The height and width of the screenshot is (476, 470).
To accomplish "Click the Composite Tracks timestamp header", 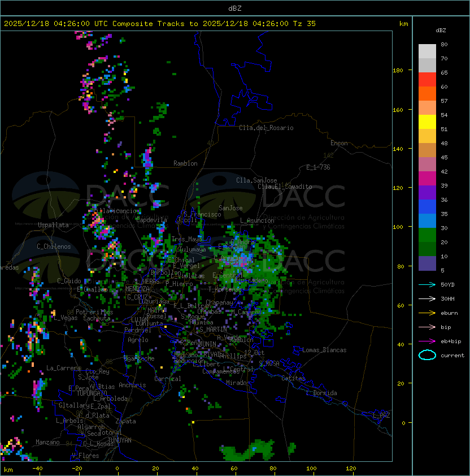I will (160, 24).
